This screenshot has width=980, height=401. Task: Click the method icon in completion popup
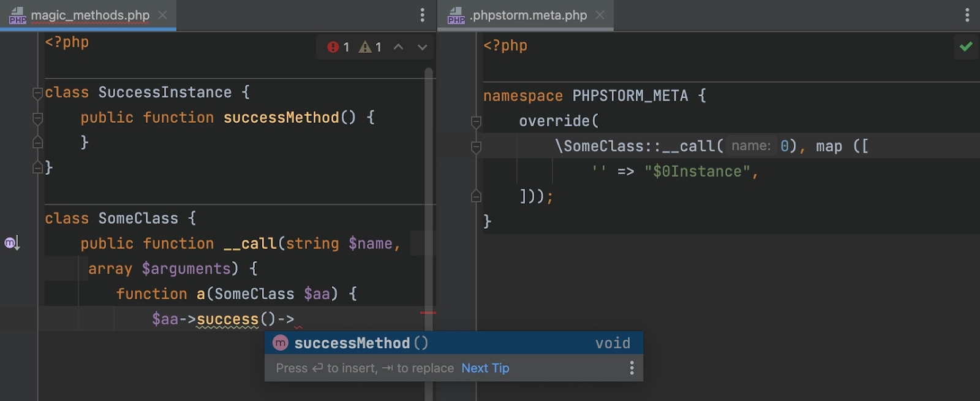tap(281, 343)
